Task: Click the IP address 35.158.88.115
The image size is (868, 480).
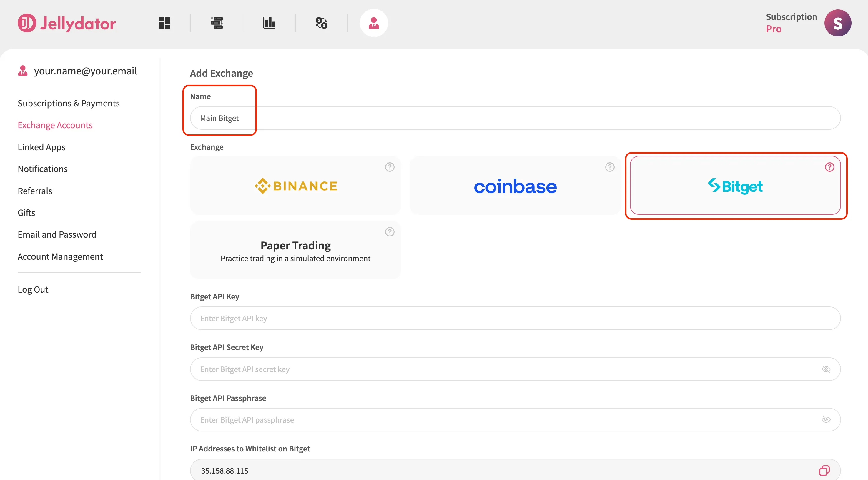Action: click(225, 471)
